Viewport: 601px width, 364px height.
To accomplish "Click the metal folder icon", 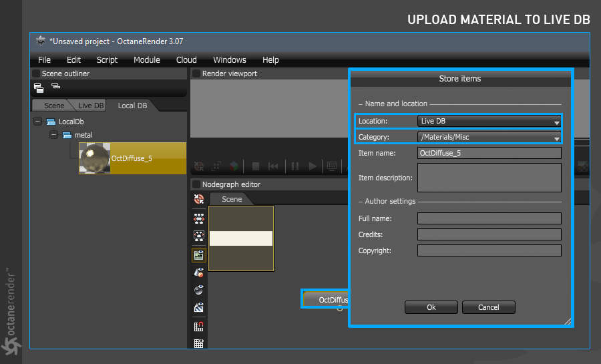I will (x=67, y=136).
